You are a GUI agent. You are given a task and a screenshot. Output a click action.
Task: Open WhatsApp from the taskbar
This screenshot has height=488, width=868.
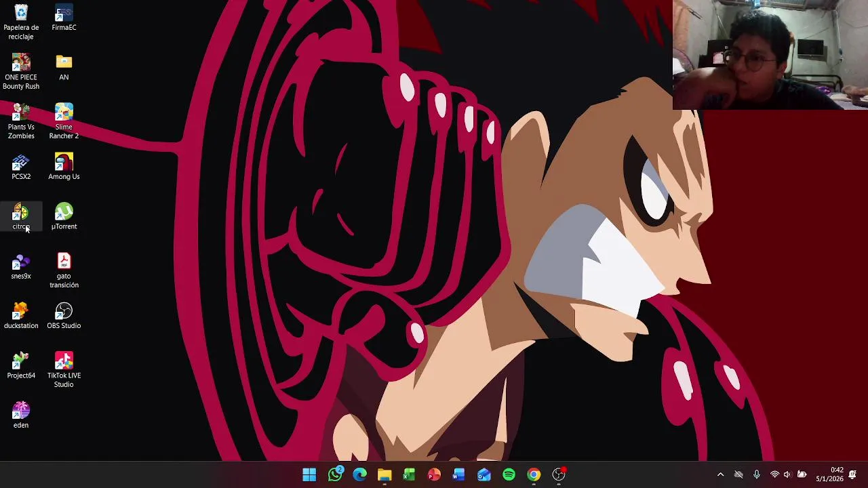[335, 474]
